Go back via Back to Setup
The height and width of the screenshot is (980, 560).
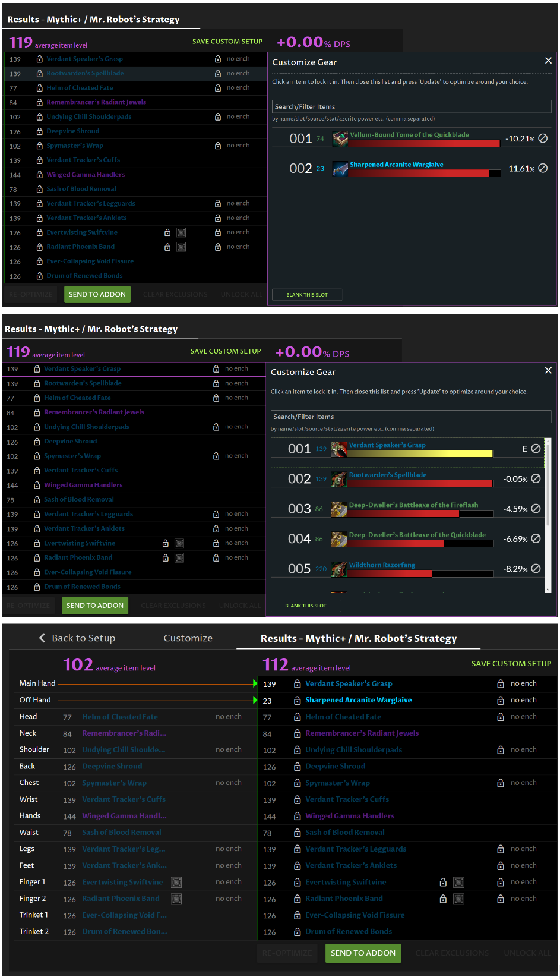pos(77,638)
